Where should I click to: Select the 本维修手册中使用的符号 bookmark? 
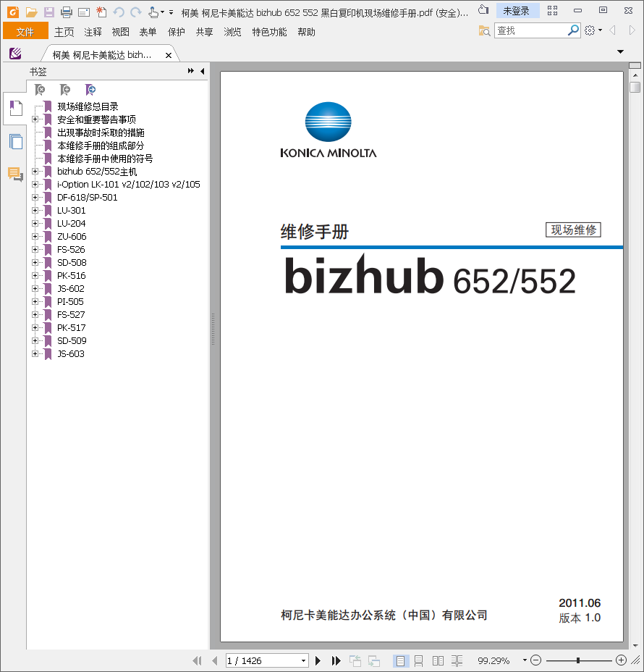[x=105, y=159]
